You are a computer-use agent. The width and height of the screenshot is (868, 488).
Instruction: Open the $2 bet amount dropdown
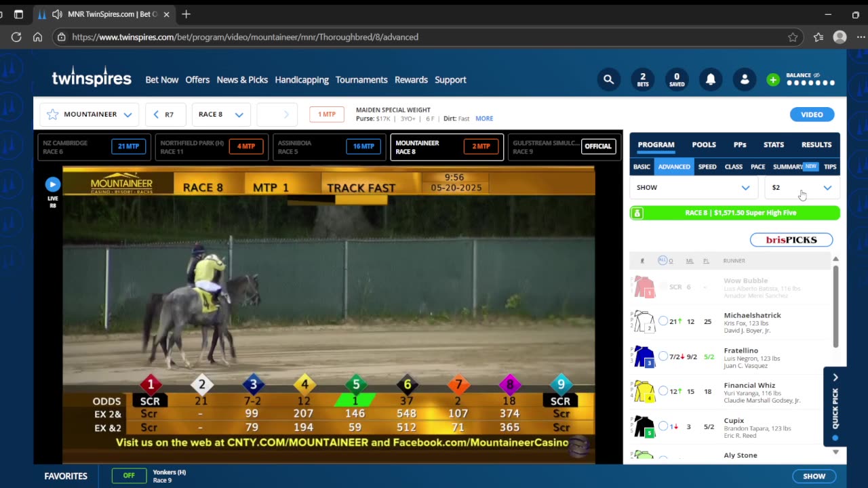802,188
